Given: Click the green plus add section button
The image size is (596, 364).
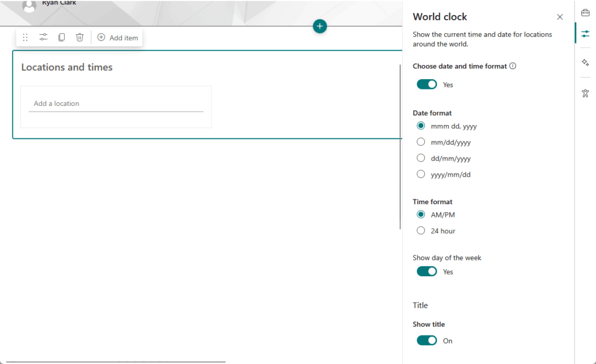Looking at the screenshot, I should 320,26.
